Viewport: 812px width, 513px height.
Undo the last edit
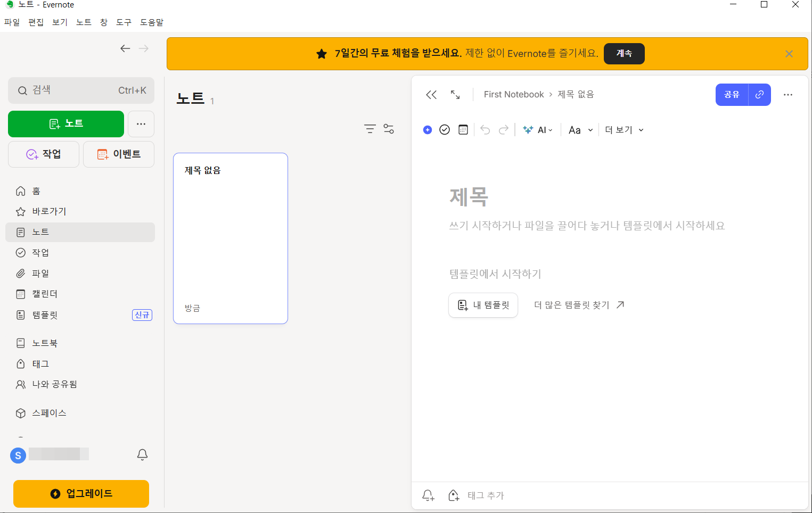(x=485, y=130)
